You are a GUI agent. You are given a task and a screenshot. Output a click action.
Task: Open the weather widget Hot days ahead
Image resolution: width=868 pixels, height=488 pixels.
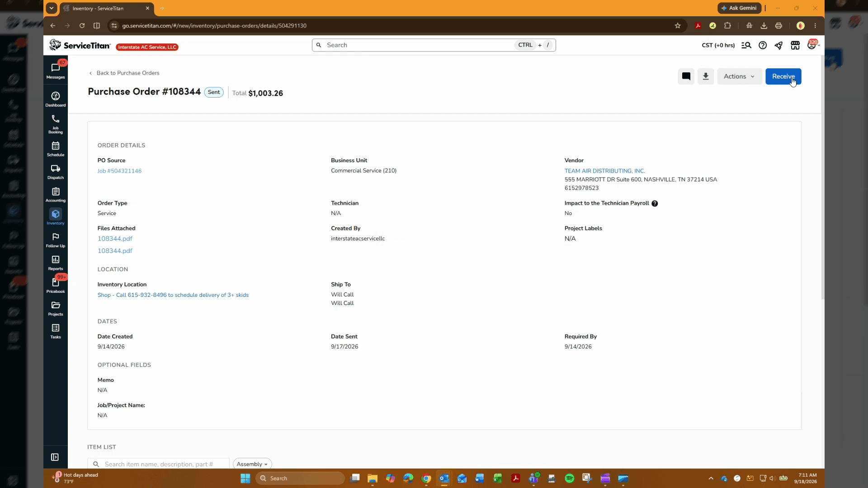click(75, 478)
